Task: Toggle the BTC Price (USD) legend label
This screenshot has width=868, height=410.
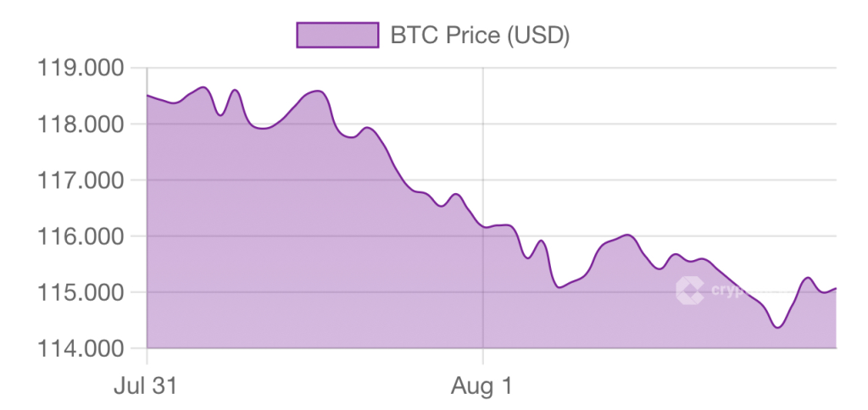Action: [479, 36]
